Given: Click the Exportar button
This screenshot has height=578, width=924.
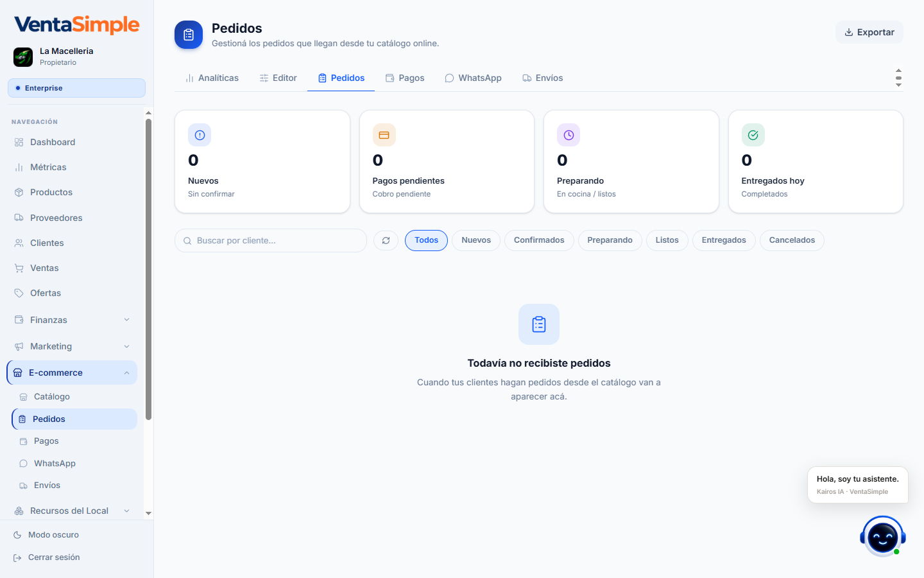Looking at the screenshot, I should [x=869, y=32].
